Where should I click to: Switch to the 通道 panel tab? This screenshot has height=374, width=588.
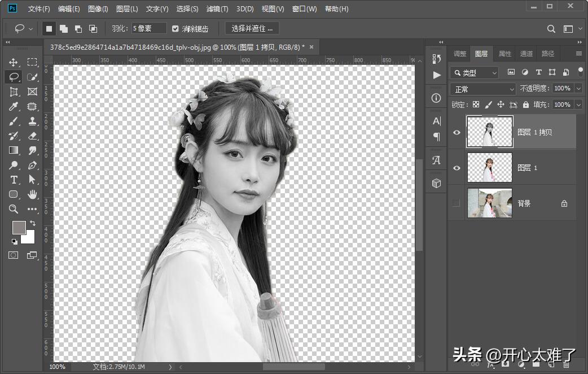[526, 53]
